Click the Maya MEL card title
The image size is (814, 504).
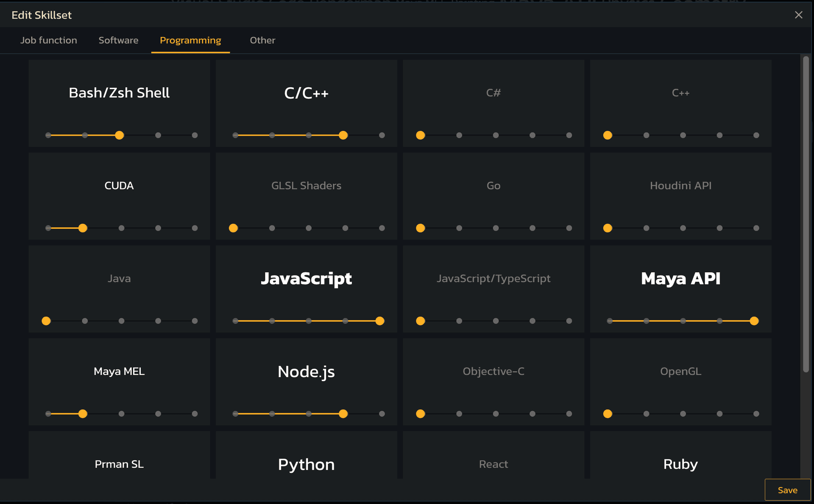(119, 371)
